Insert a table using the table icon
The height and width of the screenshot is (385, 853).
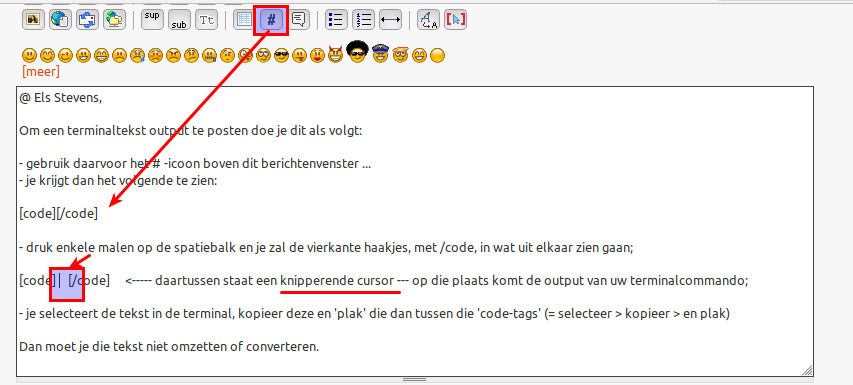[244, 20]
